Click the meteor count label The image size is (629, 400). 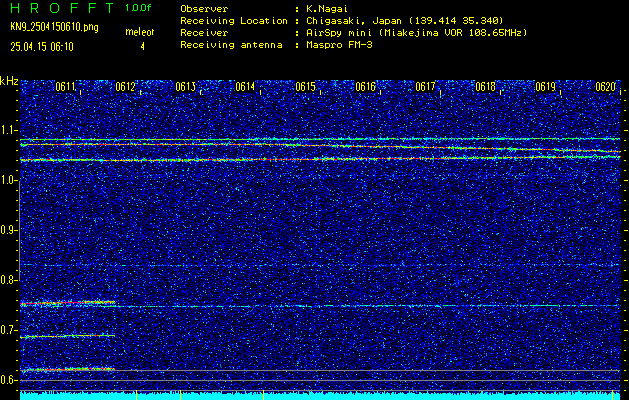(x=140, y=32)
